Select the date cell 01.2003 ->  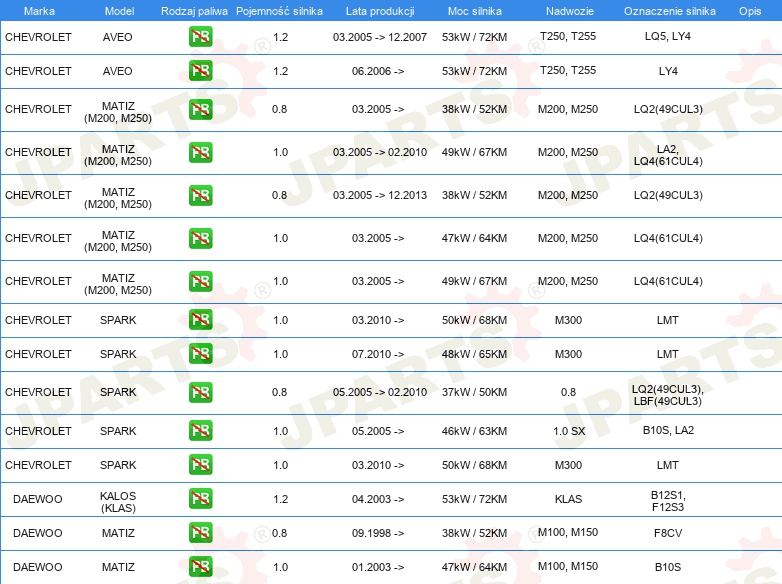(x=378, y=567)
